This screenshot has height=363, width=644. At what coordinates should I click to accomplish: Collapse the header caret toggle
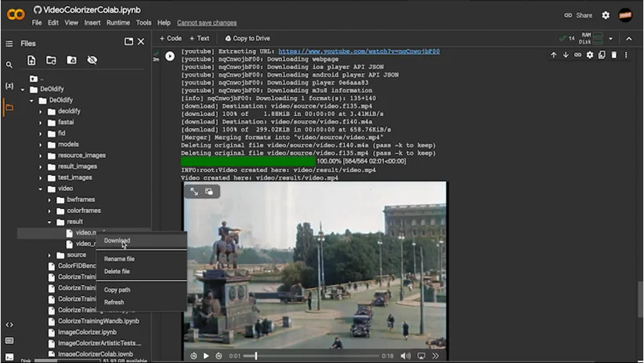point(629,39)
